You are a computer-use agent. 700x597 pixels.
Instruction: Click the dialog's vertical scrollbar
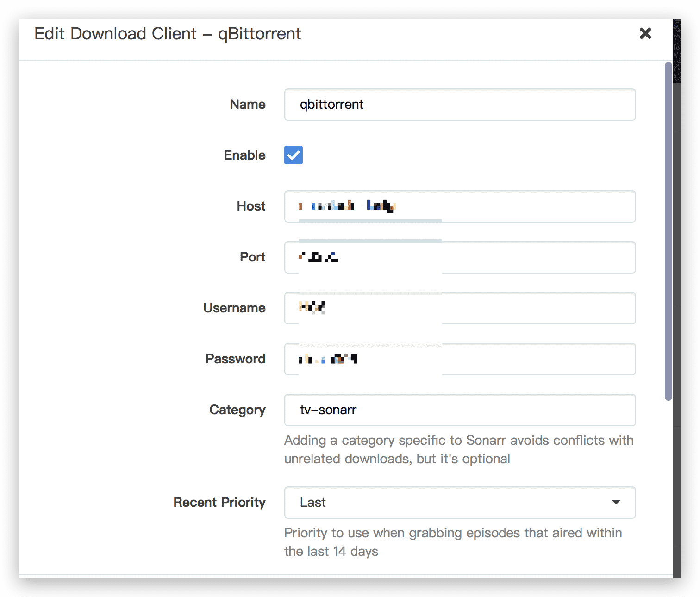(x=668, y=231)
